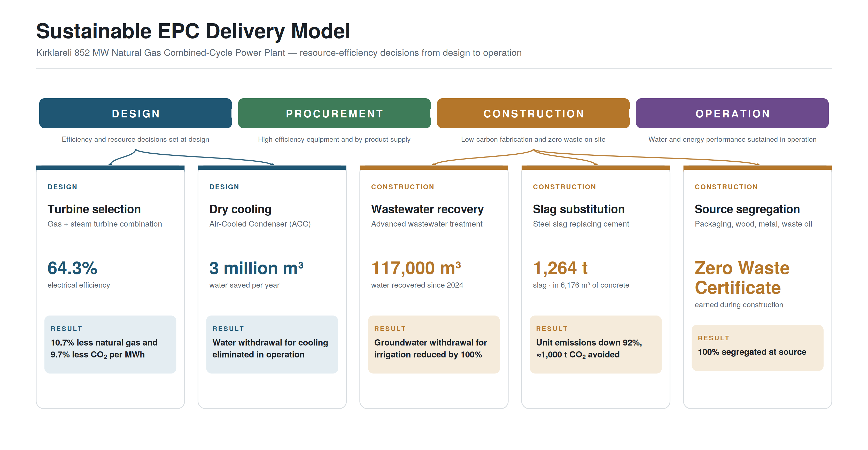
Task: Click 'earned during construction' caption
Action: tap(739, 305)
